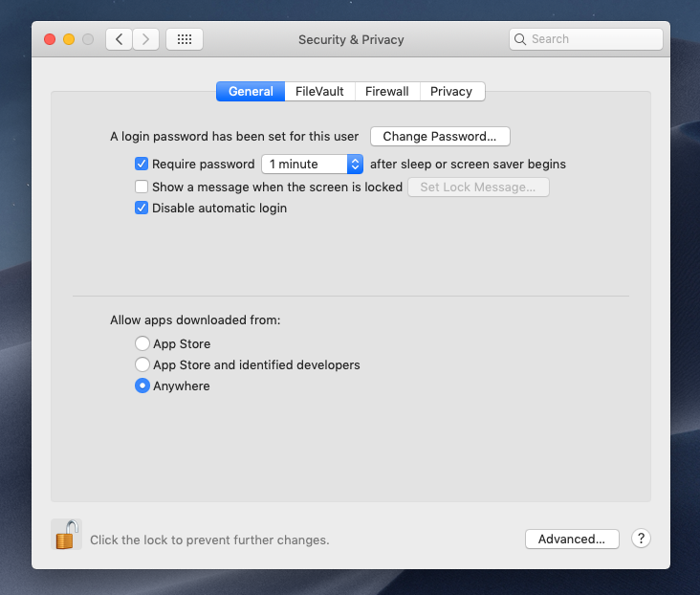
Task: Toggle the Require password checkbox
Action: (x=142, y=164)
